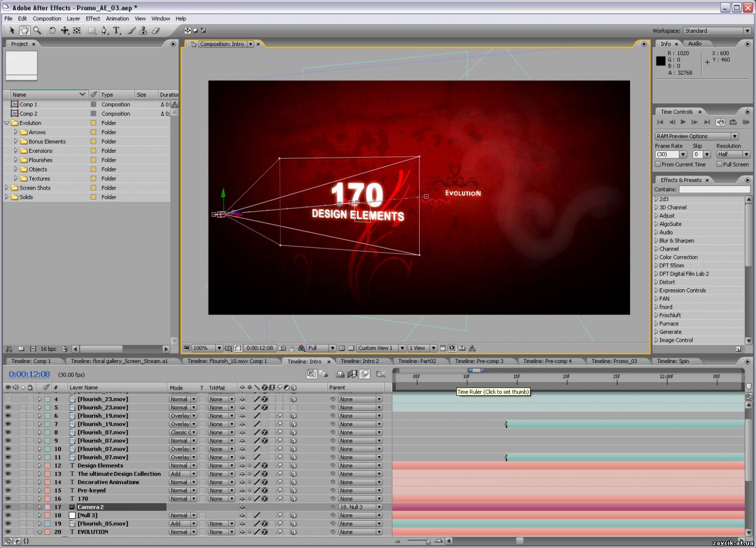Select the Orbit Camera tool
The height and width of the screenshot is (548, 756).
point(65,31)
